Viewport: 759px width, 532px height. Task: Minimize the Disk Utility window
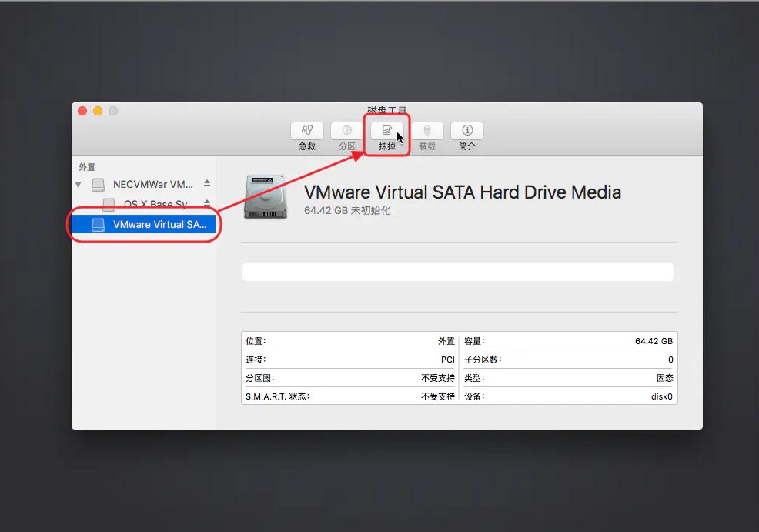(x=98, y=111)
